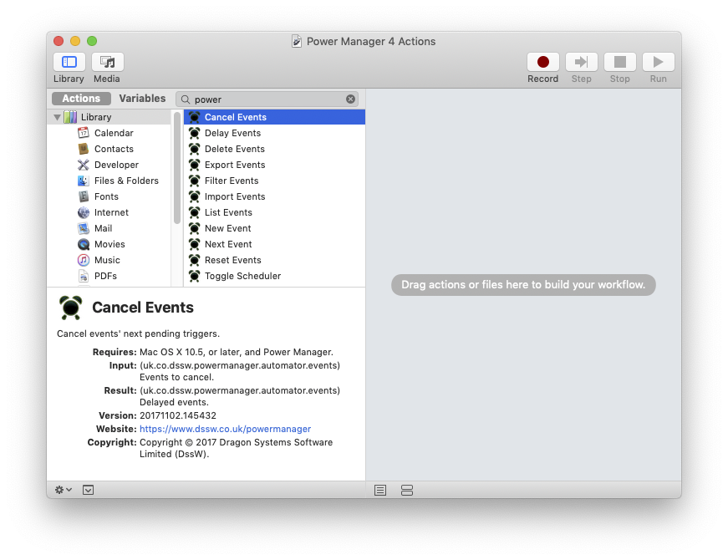This screenshot has height=560, width=728.
Task: Click the magnifying glass search icon
Action: 186,99
